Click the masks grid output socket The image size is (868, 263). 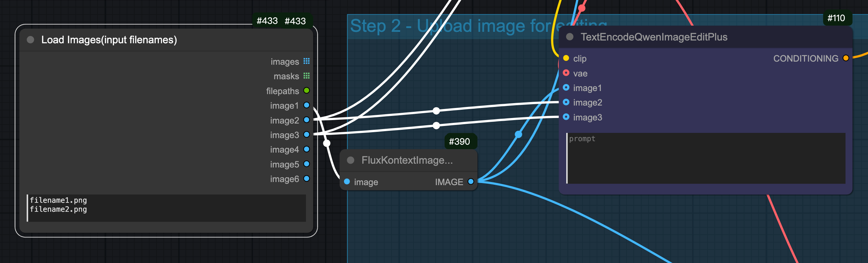[306, 76]
